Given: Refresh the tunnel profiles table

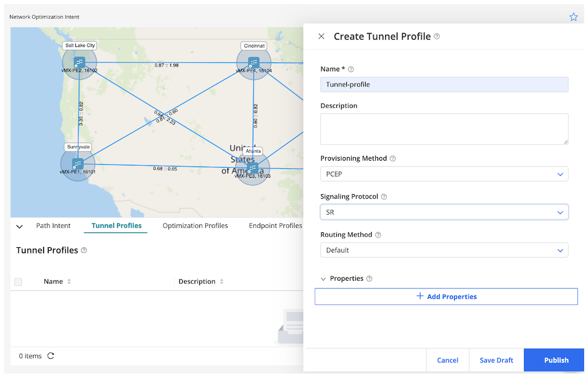Looking at the screenshot, I should coord(51,356).
